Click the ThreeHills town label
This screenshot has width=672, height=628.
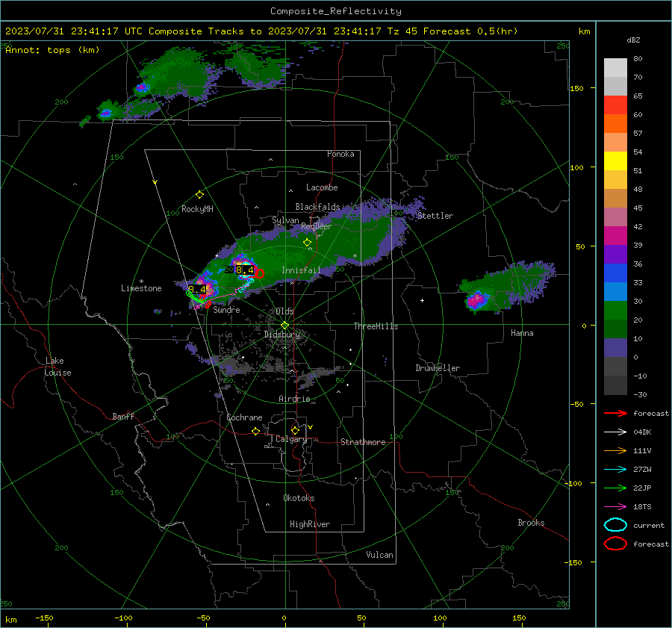[x=376, y=326]
